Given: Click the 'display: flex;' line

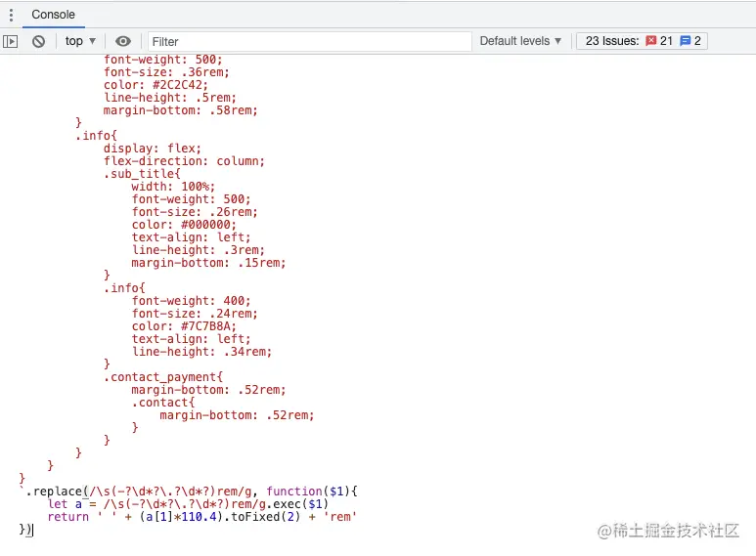Looking at the screenshot, I should click(x=152, y=149).
